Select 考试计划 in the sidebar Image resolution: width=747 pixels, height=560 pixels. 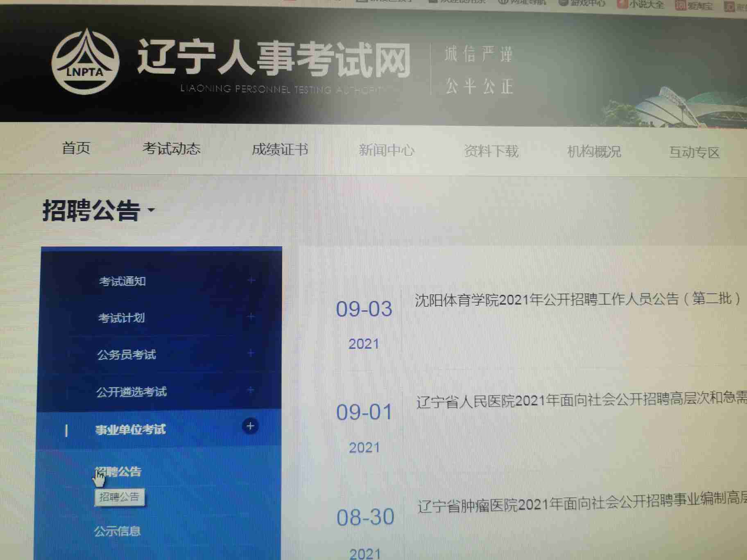pos(121,318)
